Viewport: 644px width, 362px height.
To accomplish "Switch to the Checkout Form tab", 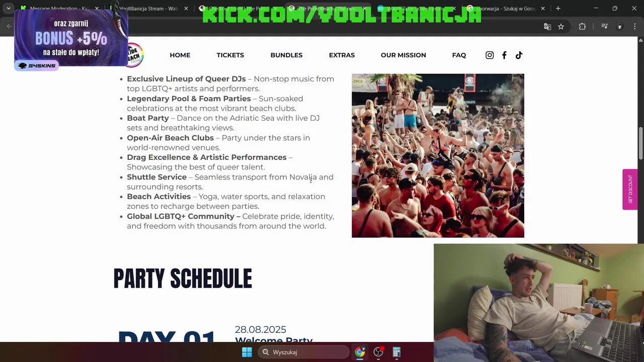I will tap(236, 9).
